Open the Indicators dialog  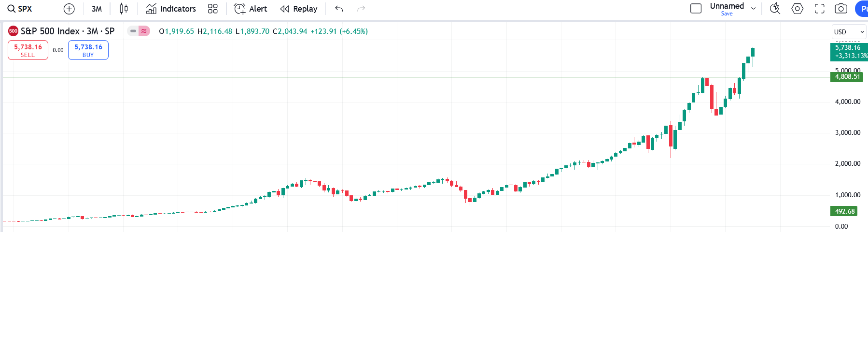tap(171, 9)
